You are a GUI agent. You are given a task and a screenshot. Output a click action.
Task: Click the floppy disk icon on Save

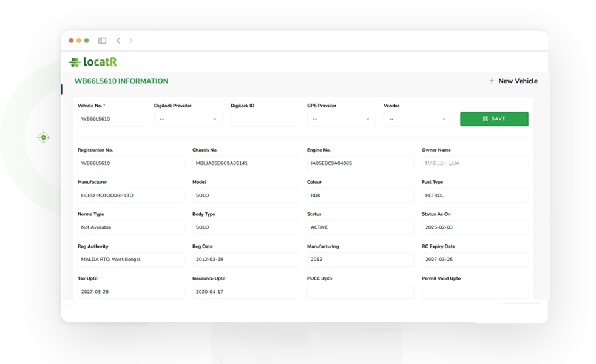tap(486, 119)
